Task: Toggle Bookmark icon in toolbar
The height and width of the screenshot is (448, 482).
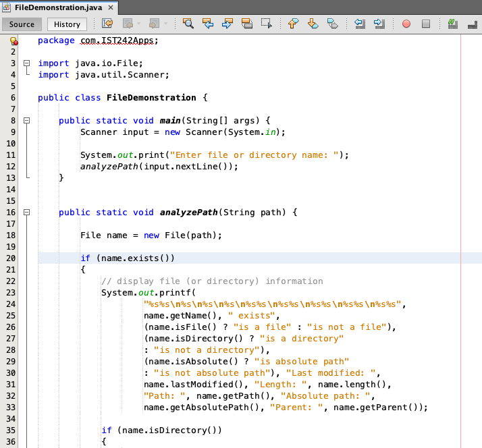Action: (333, 24)
